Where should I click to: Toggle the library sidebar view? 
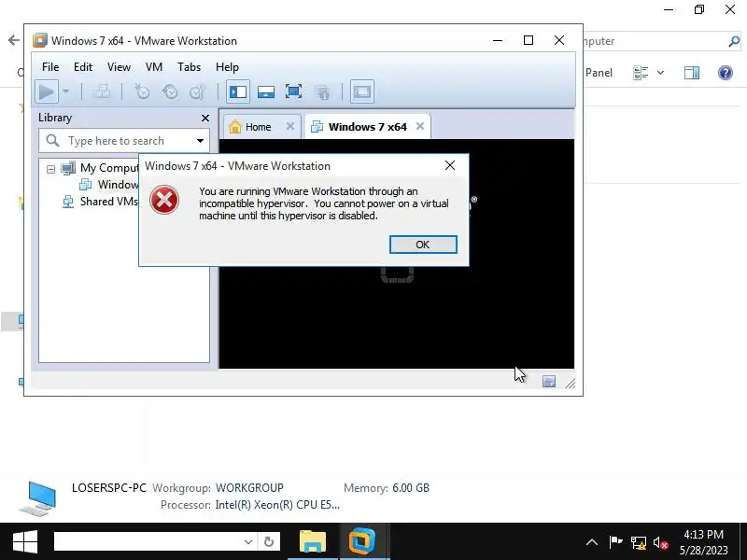click(238, 91)
